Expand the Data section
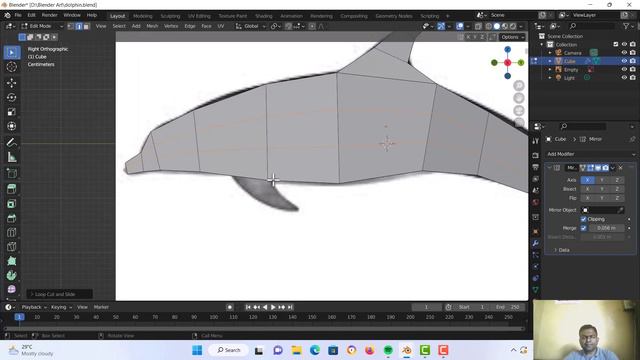 [562, 250]
